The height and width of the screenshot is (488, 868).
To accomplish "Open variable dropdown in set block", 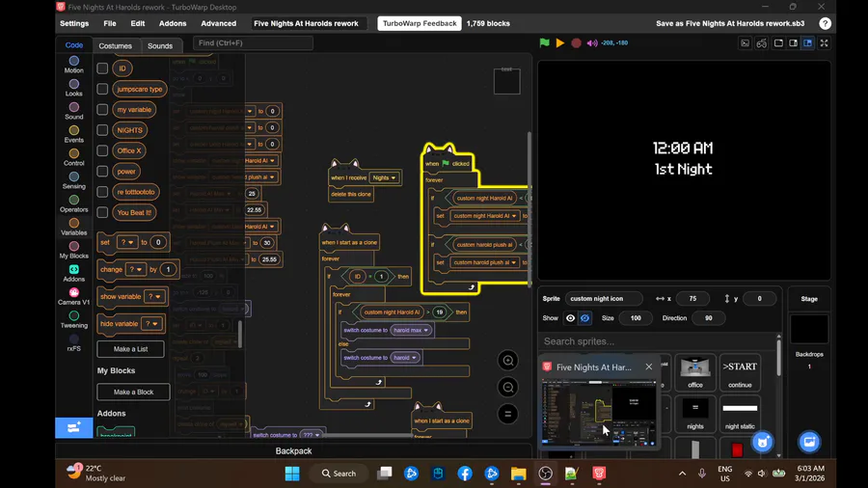I will (127, 242).
